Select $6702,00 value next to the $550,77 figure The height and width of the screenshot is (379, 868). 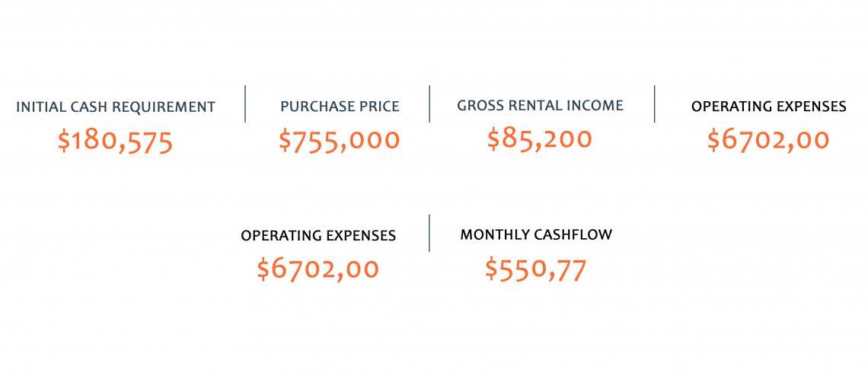[x=318, y=269]
